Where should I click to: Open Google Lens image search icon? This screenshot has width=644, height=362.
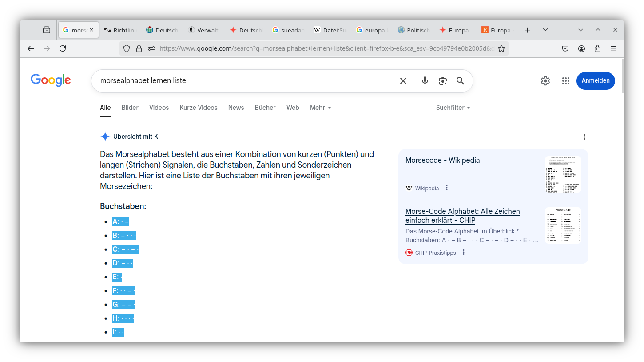click(442, 80)
